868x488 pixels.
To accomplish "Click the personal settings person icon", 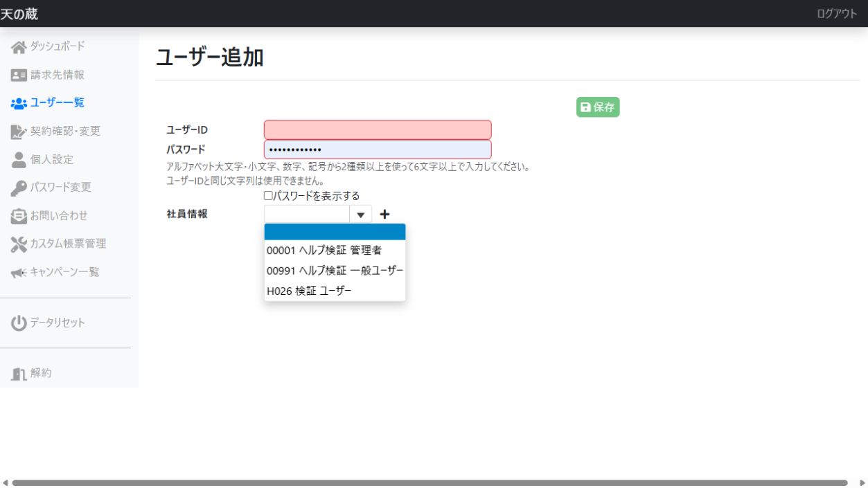I will pos(19,159).
